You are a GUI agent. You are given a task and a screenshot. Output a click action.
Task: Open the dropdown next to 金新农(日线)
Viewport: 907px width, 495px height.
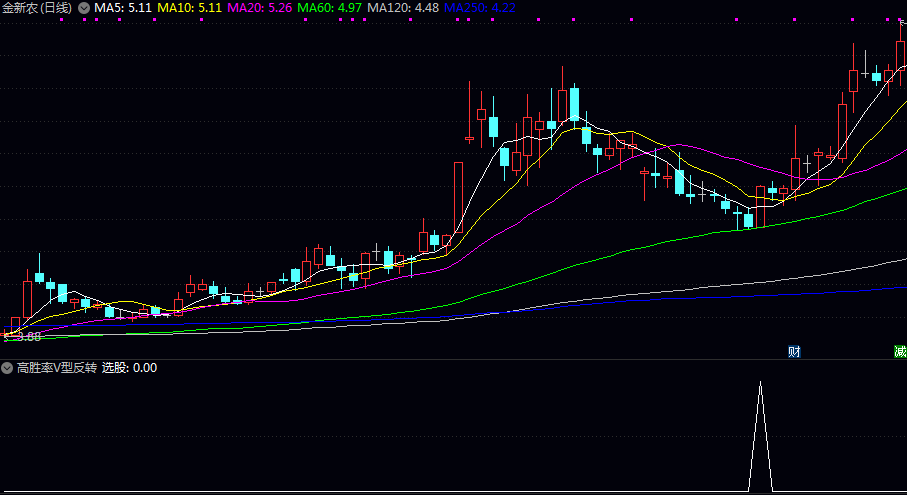click(x=83, y=8)
